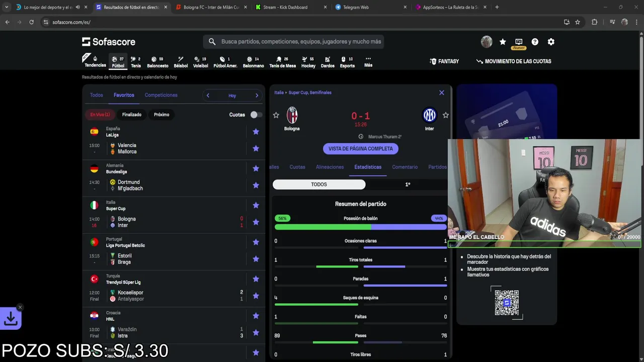Screen dimensions: 644x362
Task: Select the Hockey sport icon
Action: click(308, 61)
